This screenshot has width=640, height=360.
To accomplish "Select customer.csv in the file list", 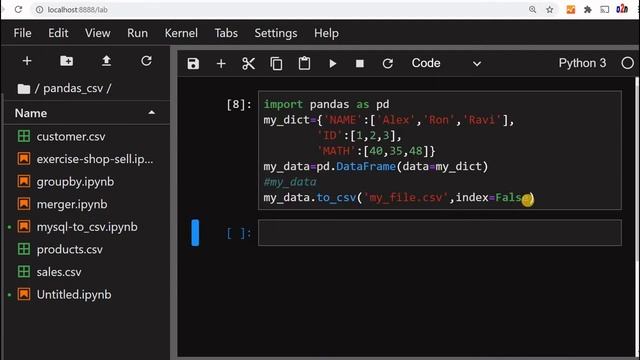I will pyautogui.click(x=87, y=136).
